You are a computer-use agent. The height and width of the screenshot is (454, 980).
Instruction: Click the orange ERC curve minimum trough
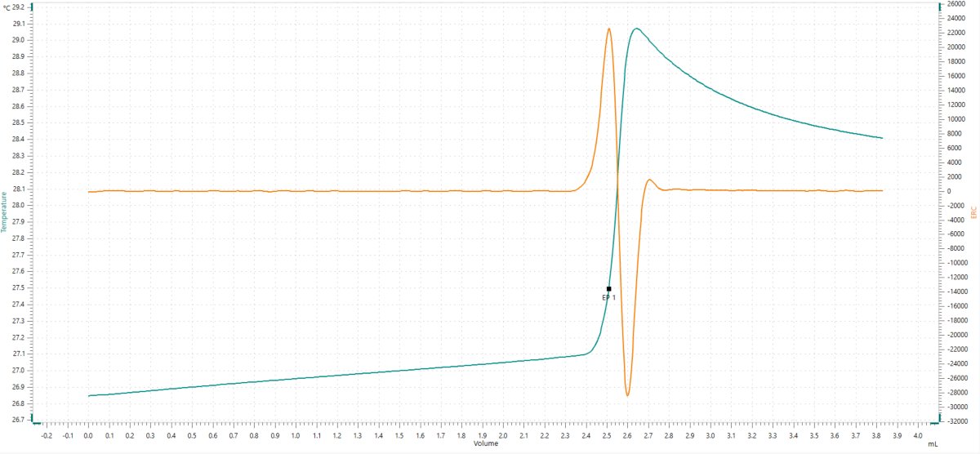pos(627,395)
